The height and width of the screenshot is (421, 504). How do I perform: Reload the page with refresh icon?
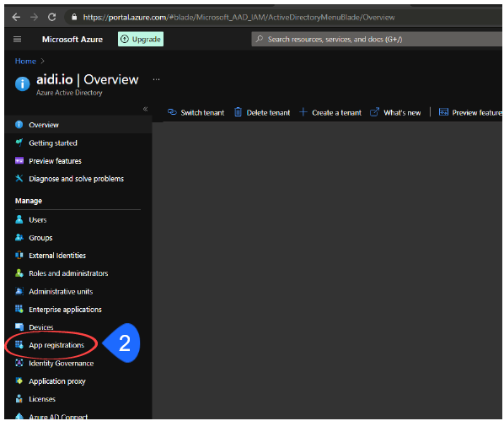click(51, 17)
